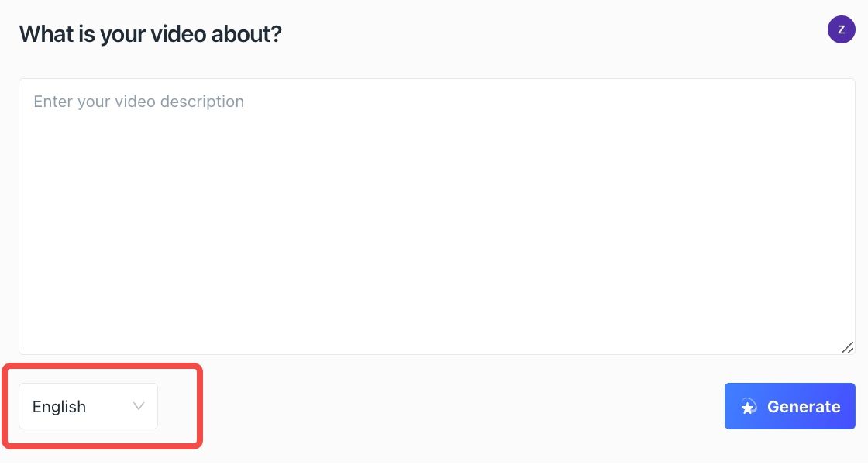Open the English language dropdown

[88, 406]
